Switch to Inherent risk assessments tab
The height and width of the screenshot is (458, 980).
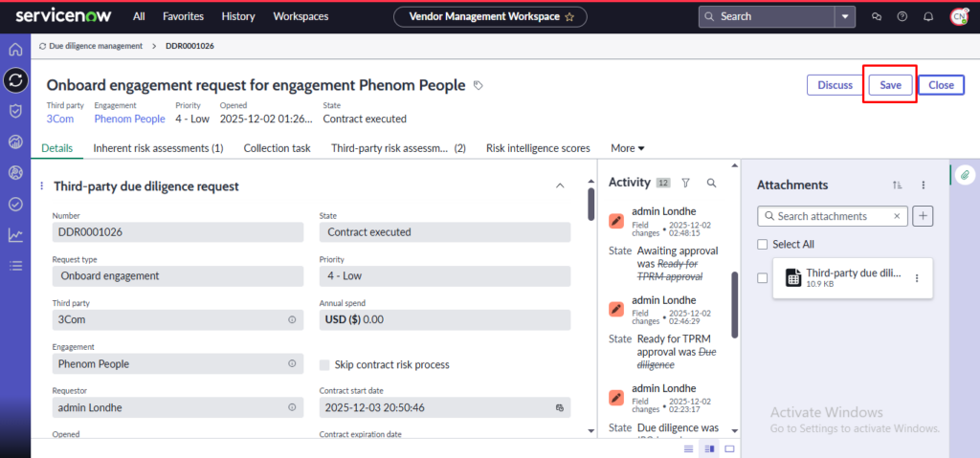click(x=158, y=148)
